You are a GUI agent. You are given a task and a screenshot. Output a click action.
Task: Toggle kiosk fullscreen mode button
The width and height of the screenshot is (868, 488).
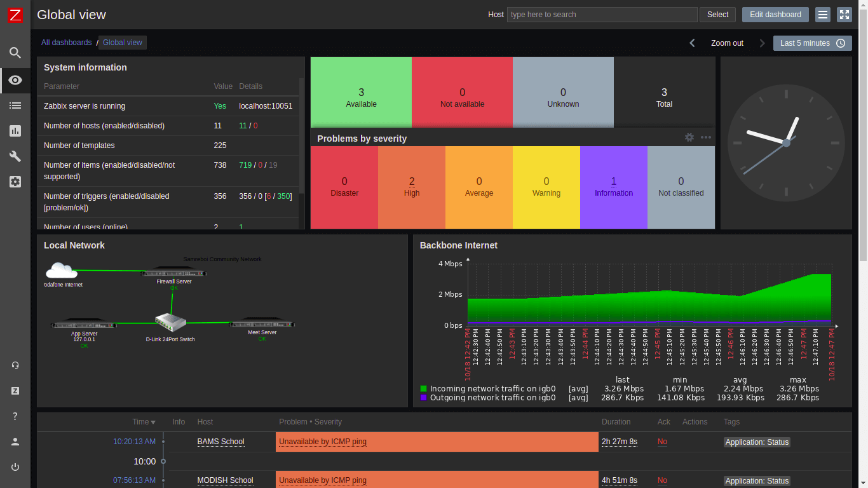(844, 15)
